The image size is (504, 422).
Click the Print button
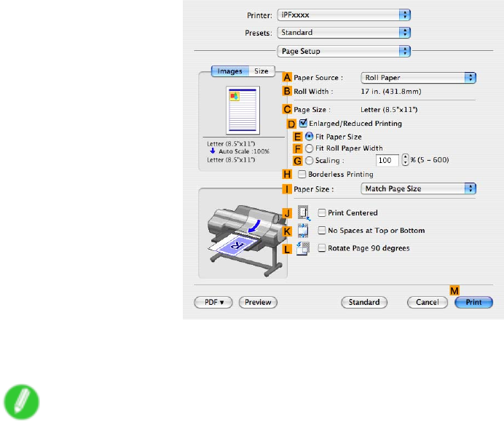click(x=474, y=302)
